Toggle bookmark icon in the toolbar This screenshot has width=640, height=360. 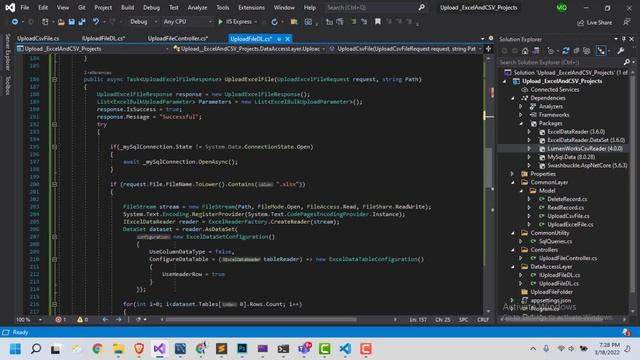tap(378, 22)
